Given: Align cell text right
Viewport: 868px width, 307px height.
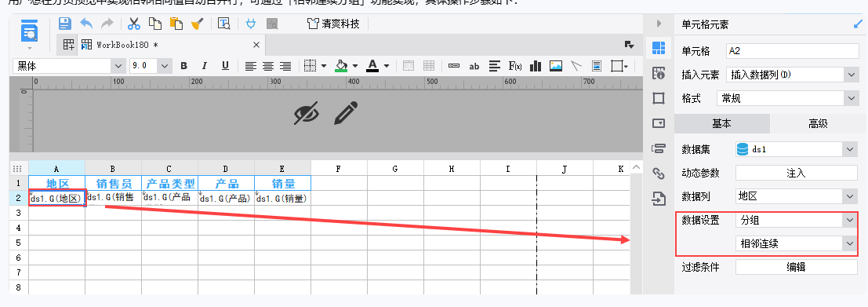Looking at the screenshot, I should pyautogui.click(x=285, y=66).
